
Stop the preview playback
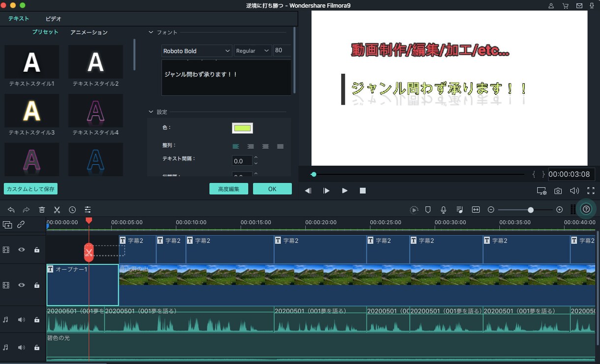[x=362, y=191]
